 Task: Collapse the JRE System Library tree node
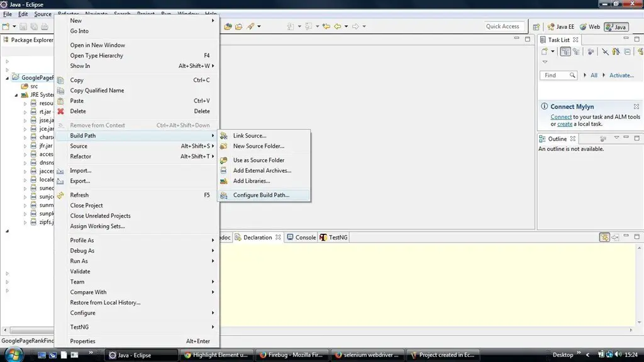16,95
